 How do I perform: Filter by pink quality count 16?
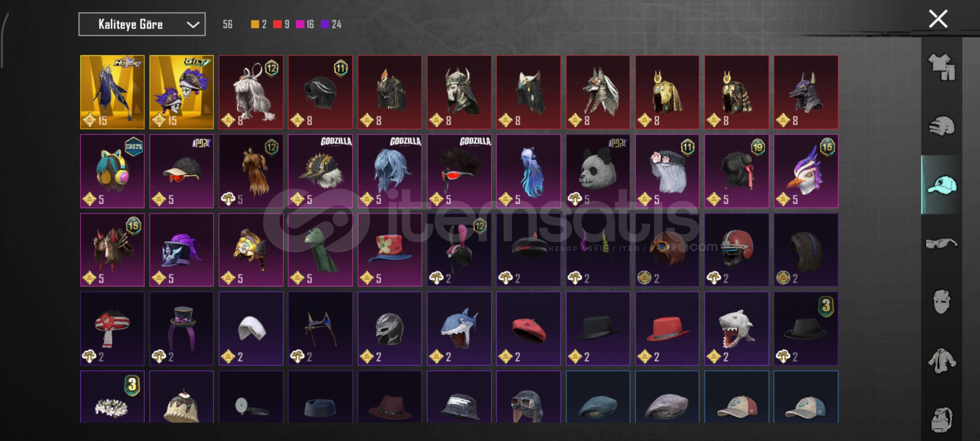pos(305,24)
